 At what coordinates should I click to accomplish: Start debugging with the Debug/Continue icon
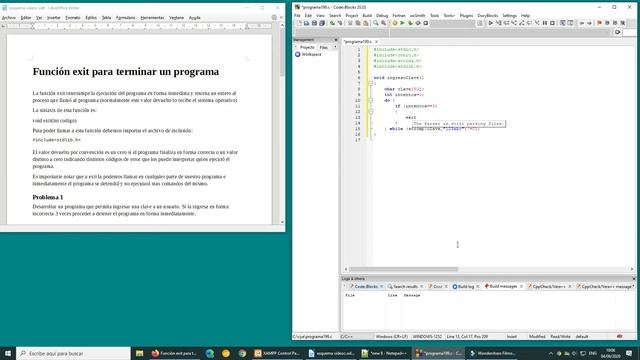point(491,23)
